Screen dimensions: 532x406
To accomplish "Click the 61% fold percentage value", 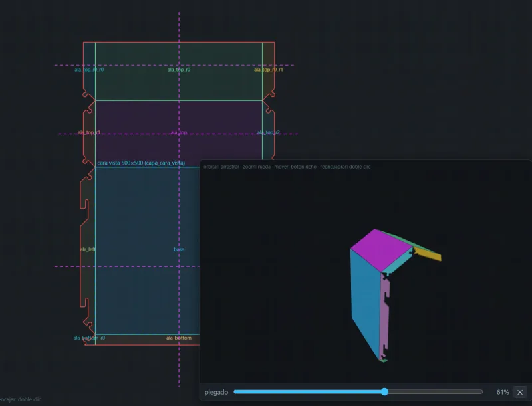I will (x=503, y=392).
